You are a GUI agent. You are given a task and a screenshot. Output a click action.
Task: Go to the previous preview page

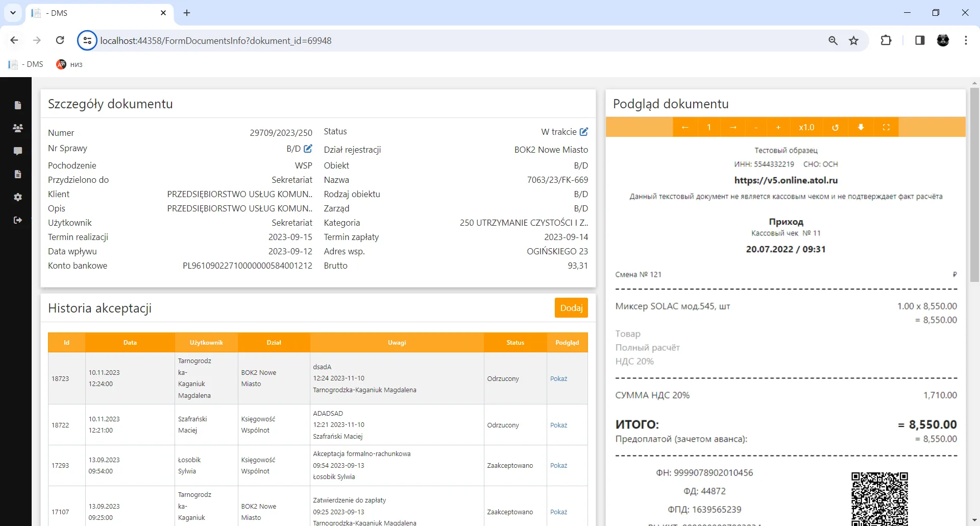[685, 127]
